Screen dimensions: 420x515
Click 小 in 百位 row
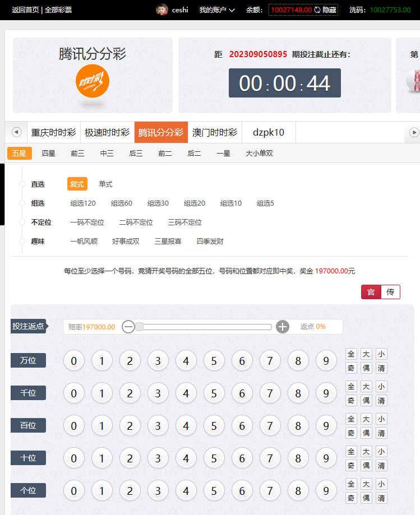tap(381, 419)
